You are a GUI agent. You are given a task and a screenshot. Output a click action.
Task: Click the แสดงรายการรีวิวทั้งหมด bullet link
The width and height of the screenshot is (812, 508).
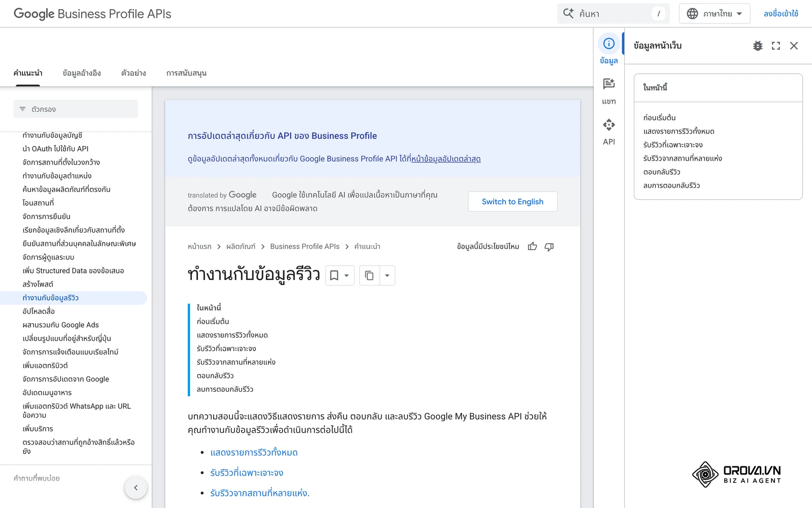(254, 453)
